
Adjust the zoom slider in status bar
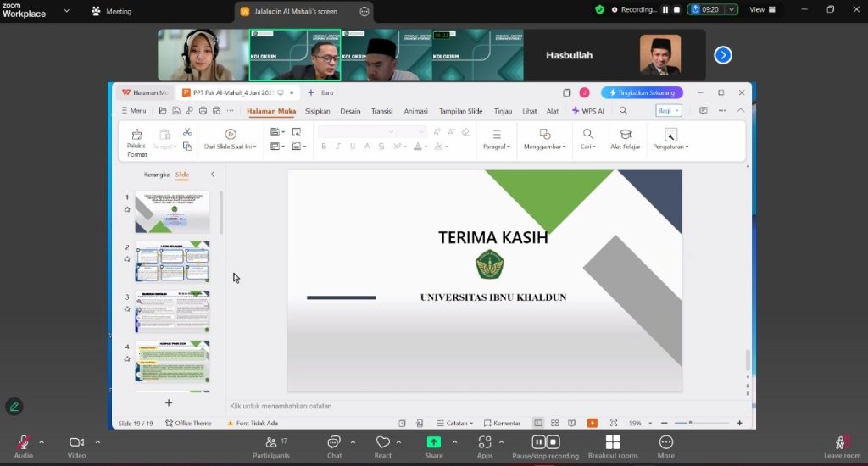click(690, 423)
